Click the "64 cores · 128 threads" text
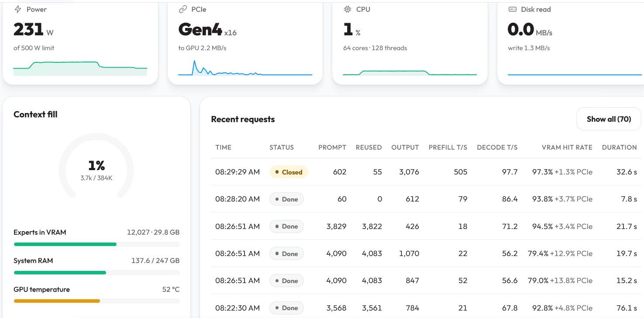Screen dimensions: 644x318 click(x=375, y=48)
